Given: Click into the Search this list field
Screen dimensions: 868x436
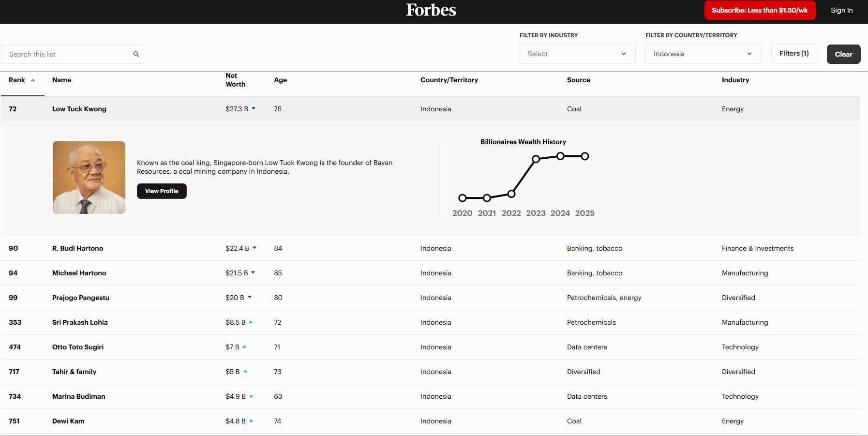Looking at the screenshot, I should 68,54.
